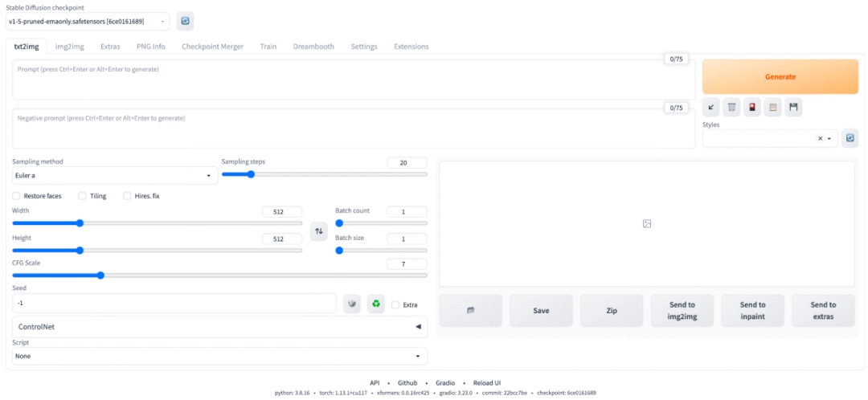Image resolution: width=868 pixels, height=400 pixels.
Task: Click the Send to inpaint button
Action: coord(752,310)
